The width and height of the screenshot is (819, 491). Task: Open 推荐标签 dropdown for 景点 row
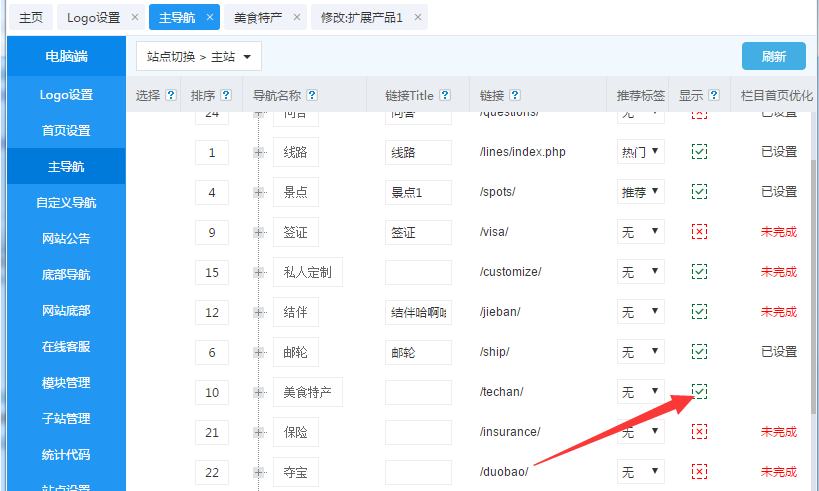(x=640, y=192)
